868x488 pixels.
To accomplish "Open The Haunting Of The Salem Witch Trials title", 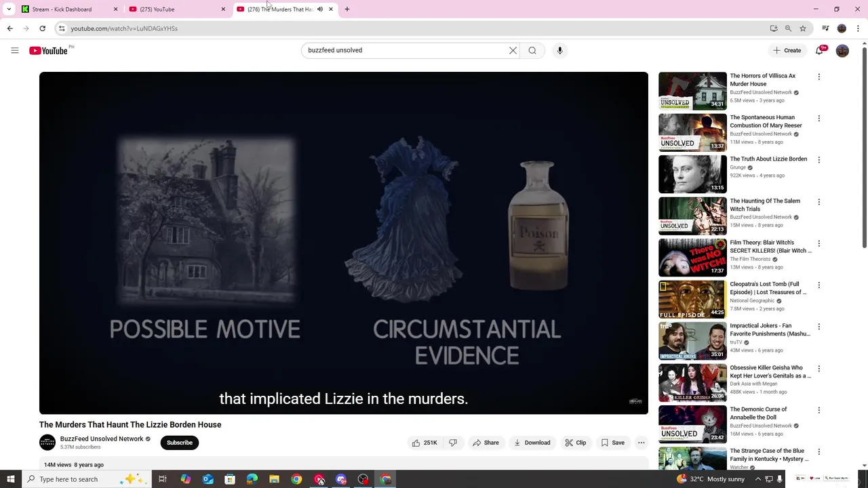I will tap(765, 205).
